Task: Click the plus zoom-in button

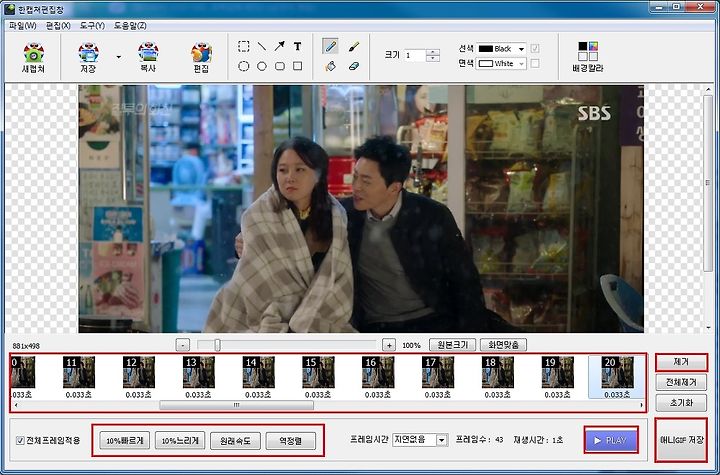Action: pyautogui.click(x=389, y=345)
